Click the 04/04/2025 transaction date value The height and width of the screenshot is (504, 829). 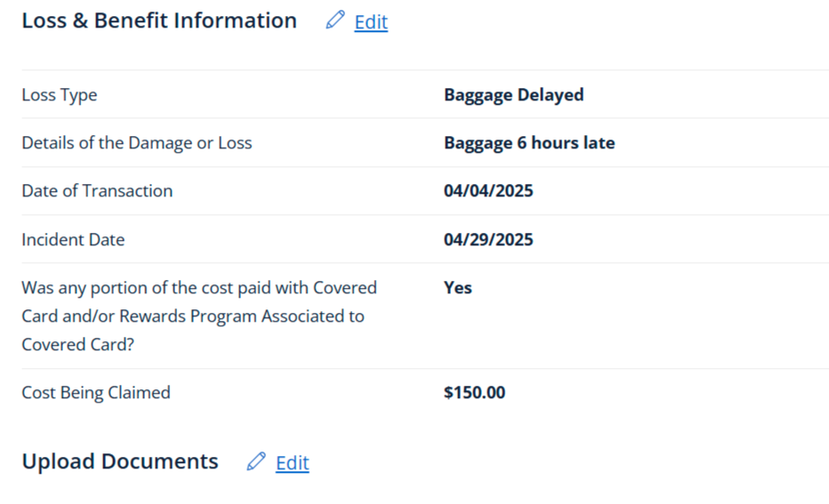[x=488, y=190]
